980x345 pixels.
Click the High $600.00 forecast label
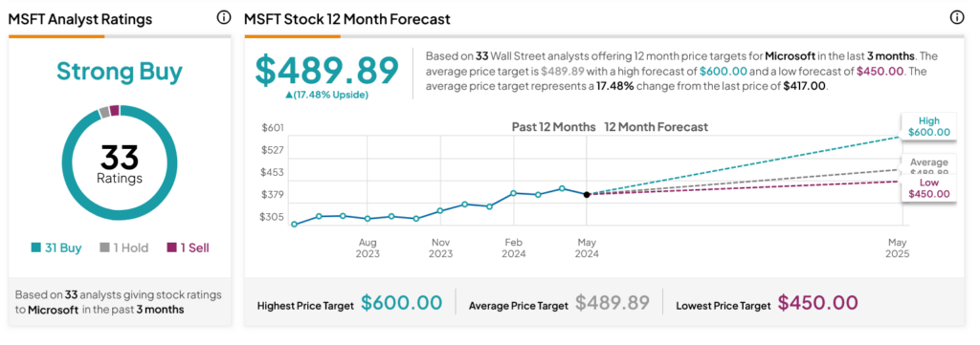928,127
